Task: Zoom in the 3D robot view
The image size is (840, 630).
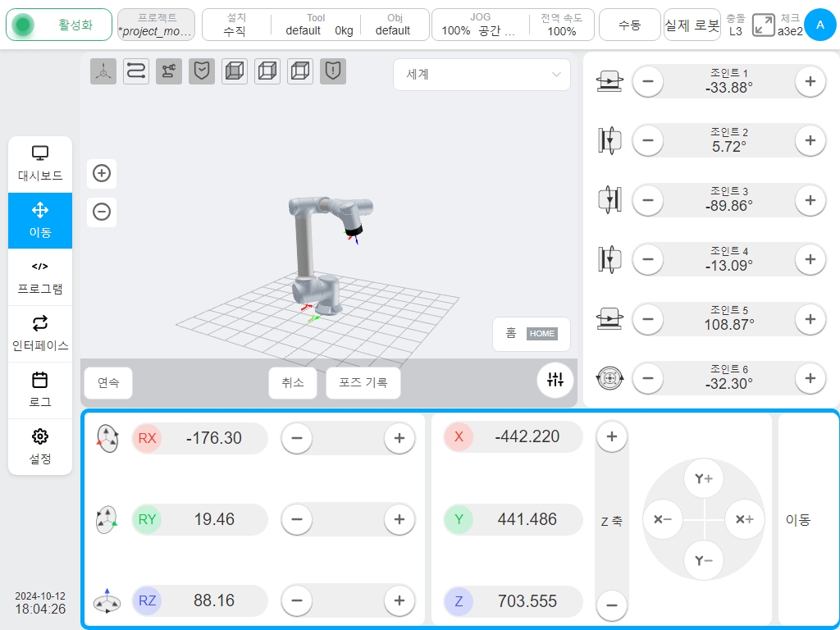Action: pyautogui.click(x=102, y=173)
